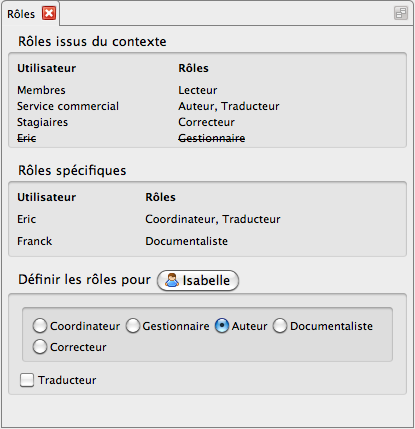Enable the Traducteur checkbox
This screenshot has width=415, height=429.
click(27, 380)
